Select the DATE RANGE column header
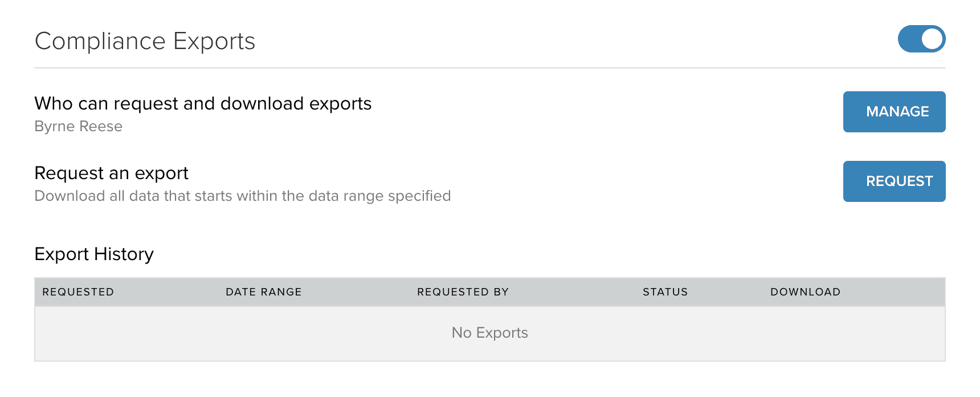 [x=263, y=292]
